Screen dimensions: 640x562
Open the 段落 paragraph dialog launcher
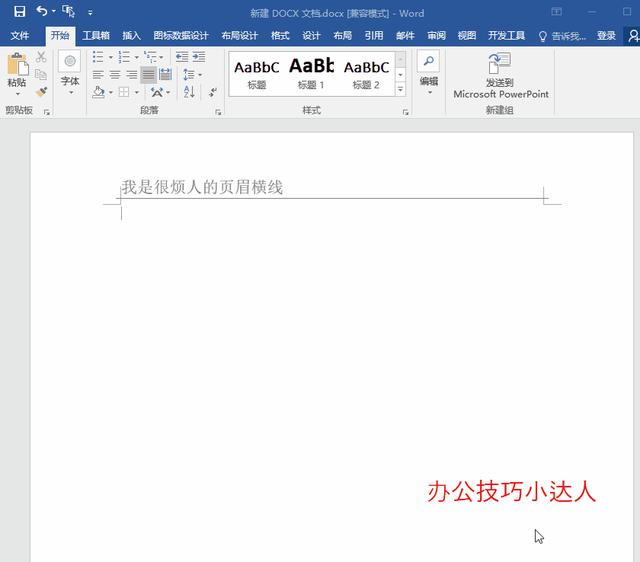218,112
